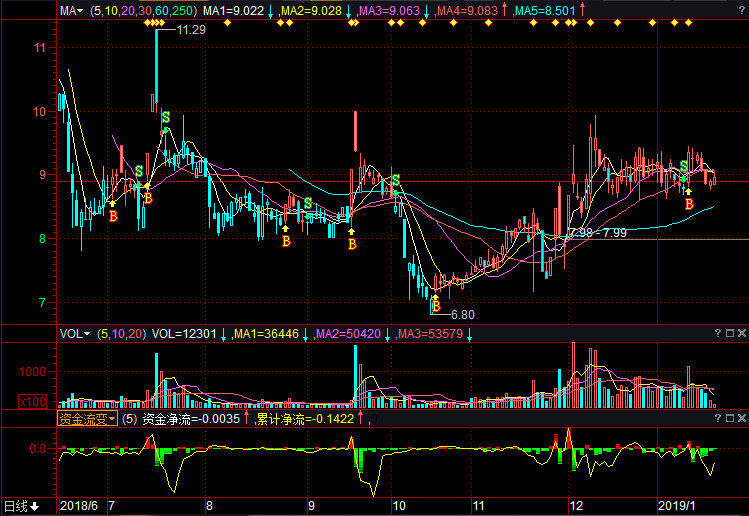This screenshot has height=516, width=749.
Task: Edit VOL parameters (5,10,20)
Action: pos(121,333)
